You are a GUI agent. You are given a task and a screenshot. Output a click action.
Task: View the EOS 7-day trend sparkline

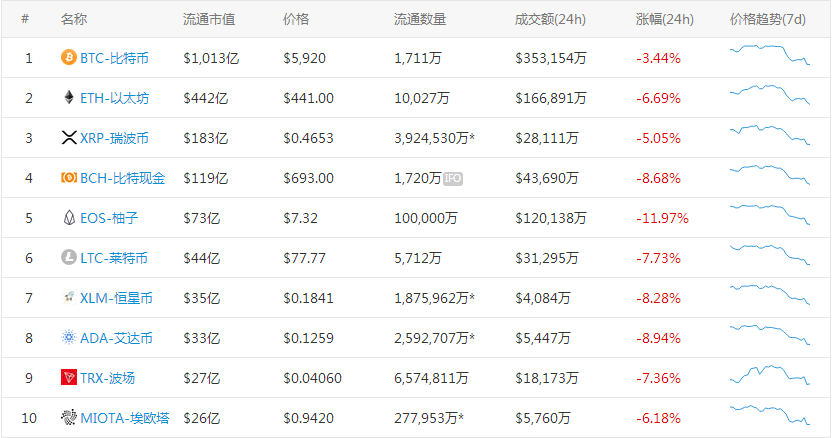[x=770, y=214]
